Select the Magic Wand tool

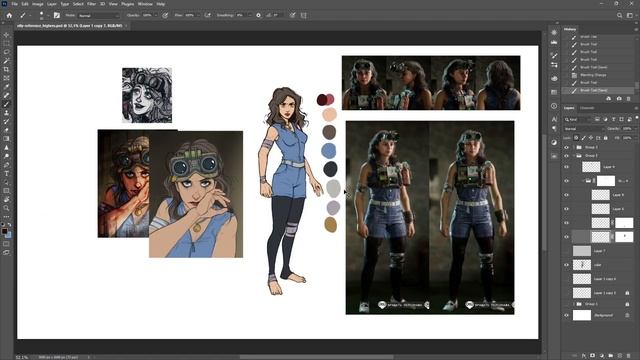coord(6,60)
